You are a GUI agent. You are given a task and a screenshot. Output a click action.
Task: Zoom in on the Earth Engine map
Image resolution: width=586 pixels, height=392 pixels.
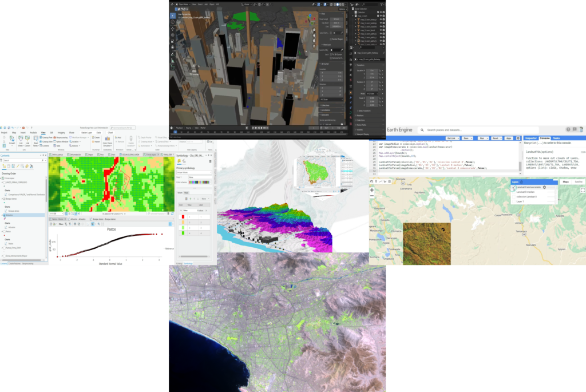pos(372,189)
